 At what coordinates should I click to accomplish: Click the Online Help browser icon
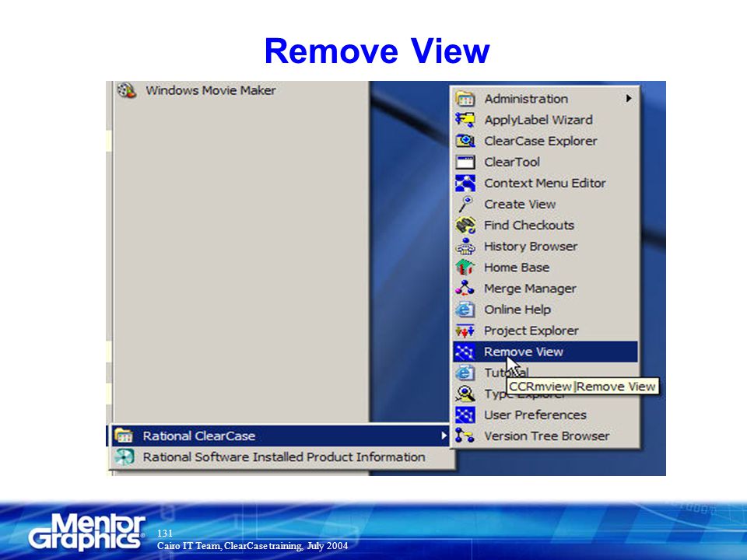coord(465,310)
